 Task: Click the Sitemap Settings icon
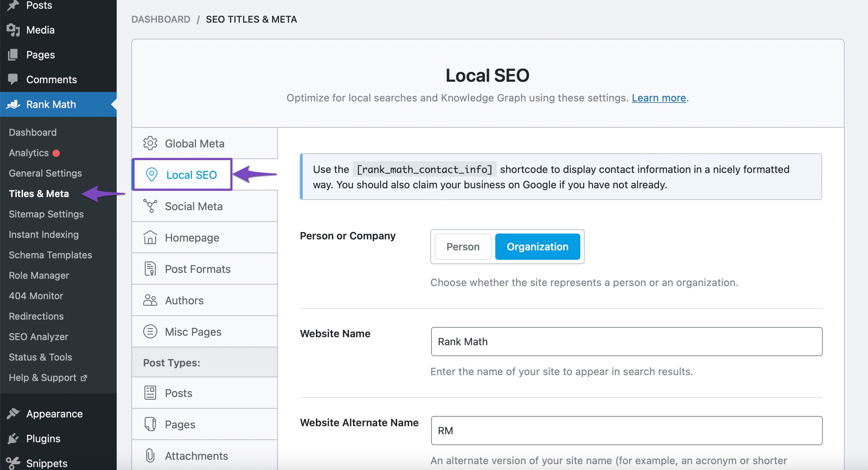pyautogui.click(x=46, y=213)
